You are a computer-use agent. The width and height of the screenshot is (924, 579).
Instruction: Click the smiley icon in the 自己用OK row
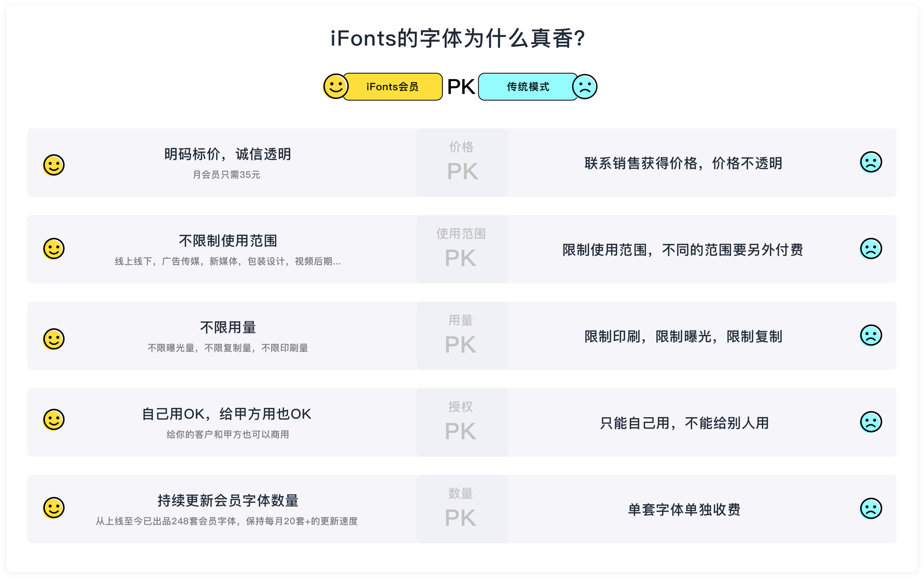(x=54, y=419)
